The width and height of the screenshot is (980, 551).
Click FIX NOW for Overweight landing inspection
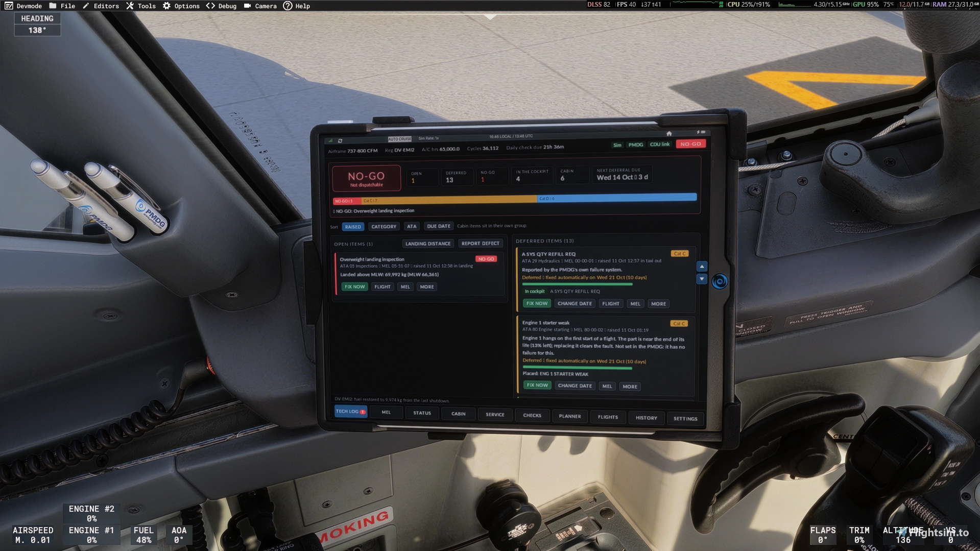tap(354, 287)
